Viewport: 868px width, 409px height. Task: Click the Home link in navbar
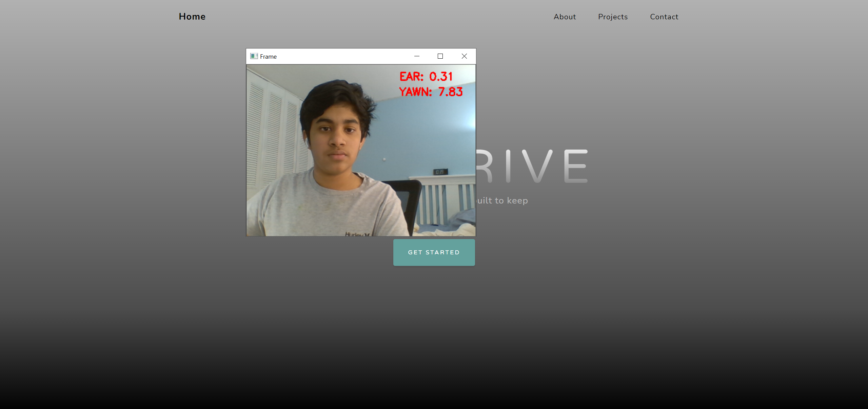(192, 17)
